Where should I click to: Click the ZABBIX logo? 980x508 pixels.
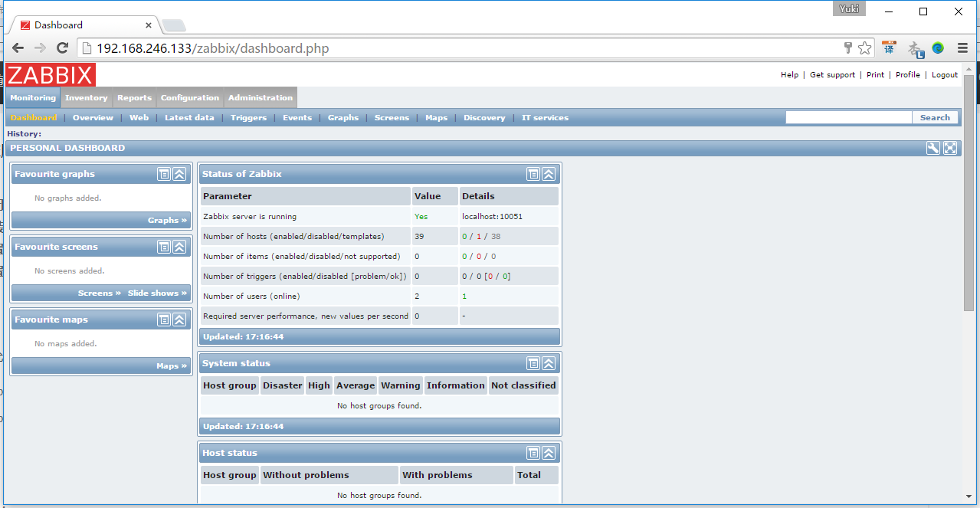pos(51,75)
